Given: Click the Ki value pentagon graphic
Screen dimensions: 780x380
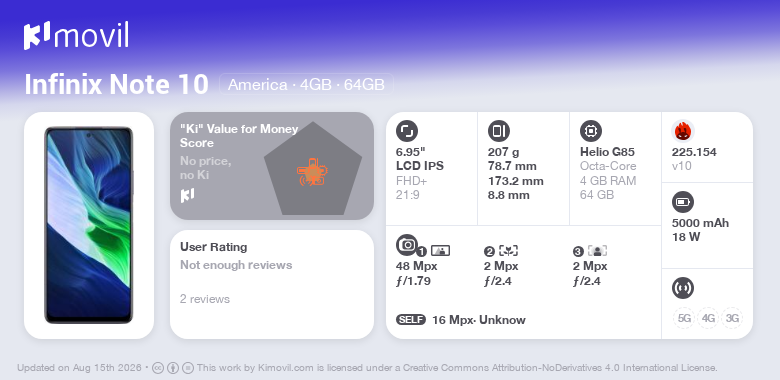Looking at the screenshot, I should (313, 170).
